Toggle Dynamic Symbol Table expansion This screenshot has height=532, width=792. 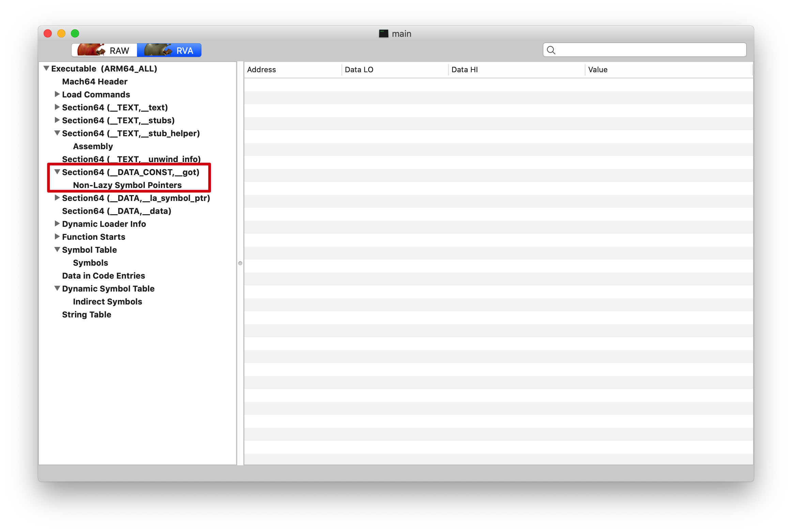tap(57, 288)
